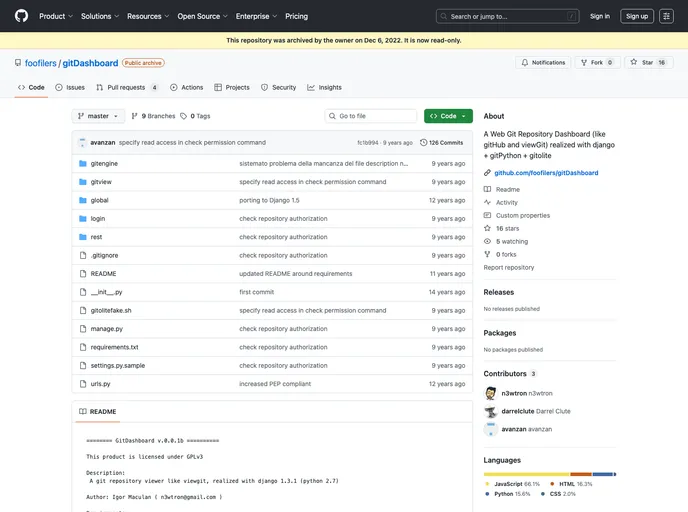688x512 pixels.
Task: Click the commit history clock icon
Action: (x=423, y=143)
